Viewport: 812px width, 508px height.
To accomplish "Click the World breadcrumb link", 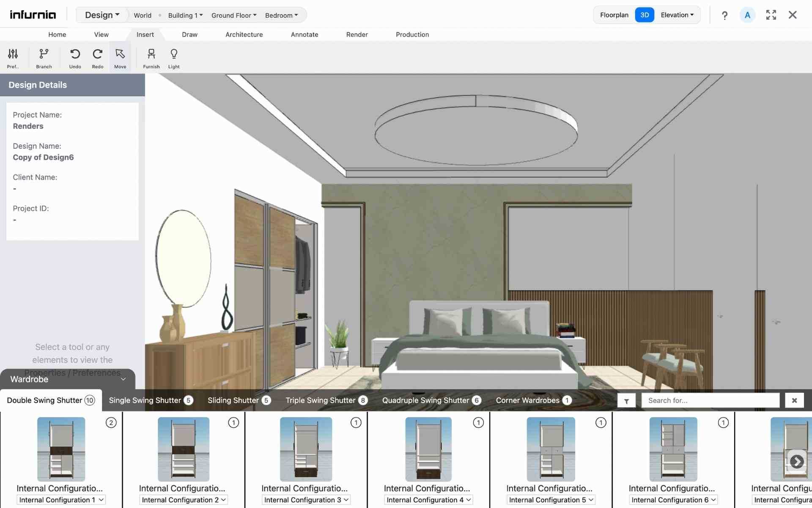I will pos(143,15).
